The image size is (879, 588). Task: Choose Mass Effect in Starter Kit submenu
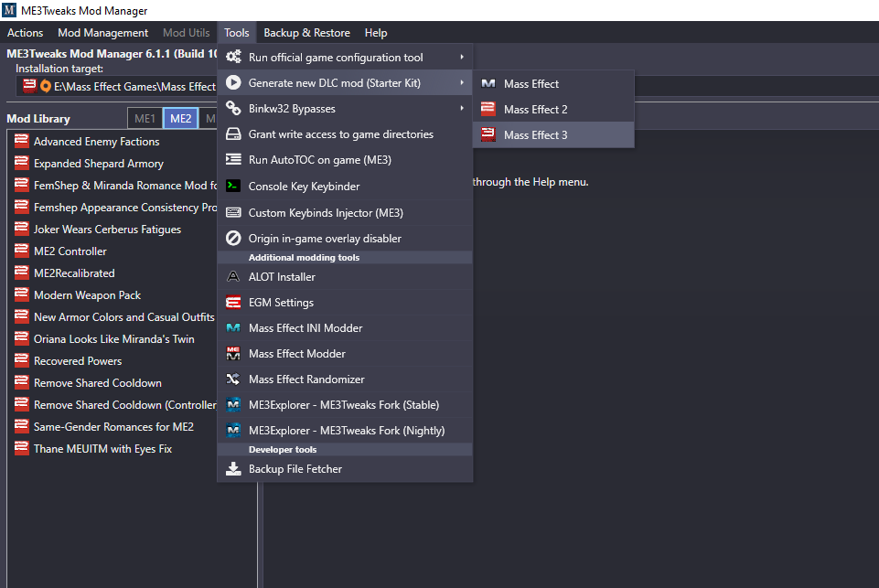click(x=553, y=83)
